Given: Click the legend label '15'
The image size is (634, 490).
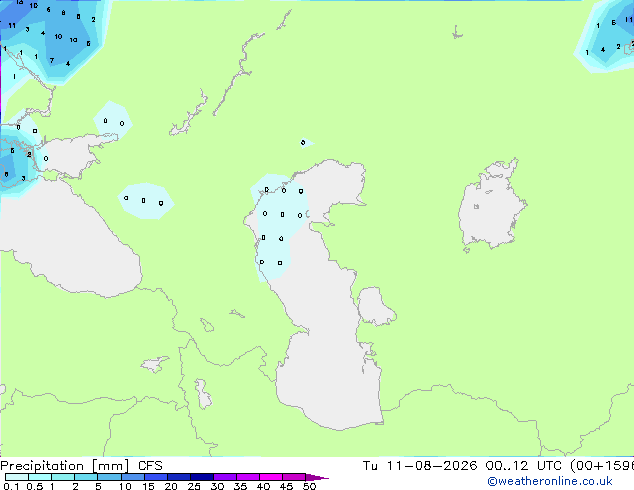Looking at the screenshot, I should 148,486.
